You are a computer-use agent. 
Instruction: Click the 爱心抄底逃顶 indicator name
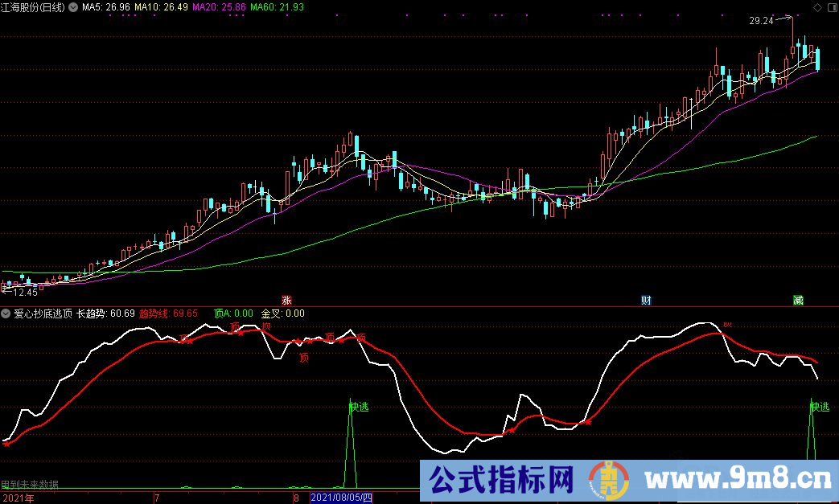coord(43,313)
